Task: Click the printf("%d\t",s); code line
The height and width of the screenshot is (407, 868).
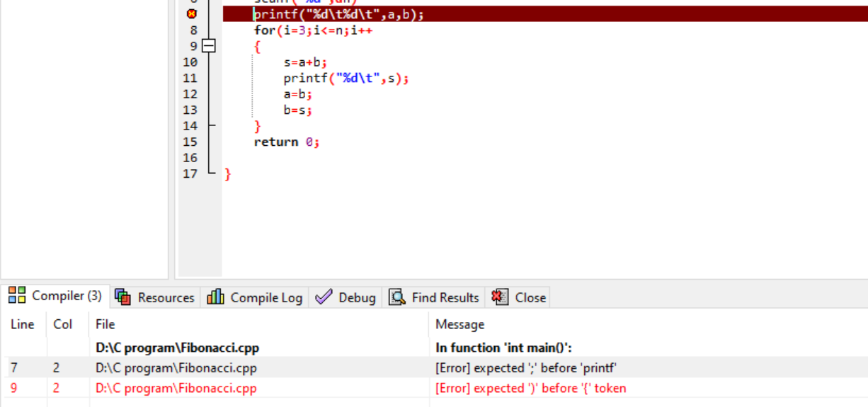Action: pyautogui.click(x=347, y=78)
